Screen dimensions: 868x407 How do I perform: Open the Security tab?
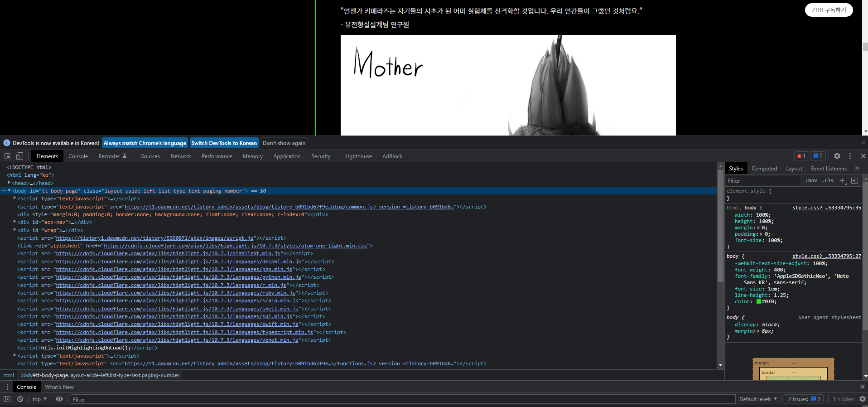[321, 156]
